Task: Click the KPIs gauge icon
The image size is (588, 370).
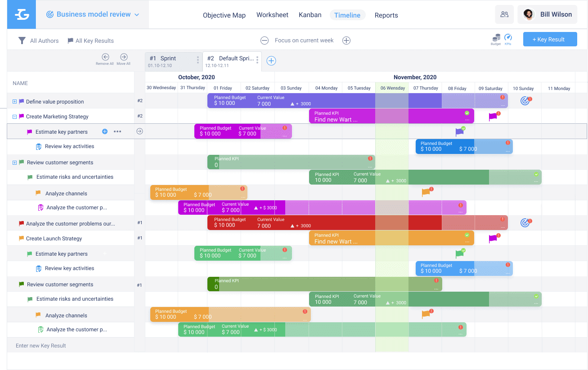Action: (x=508, y=38)
